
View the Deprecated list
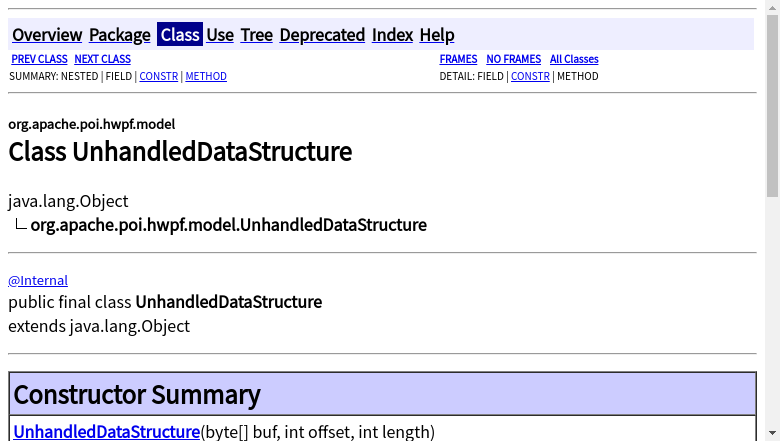322,35
